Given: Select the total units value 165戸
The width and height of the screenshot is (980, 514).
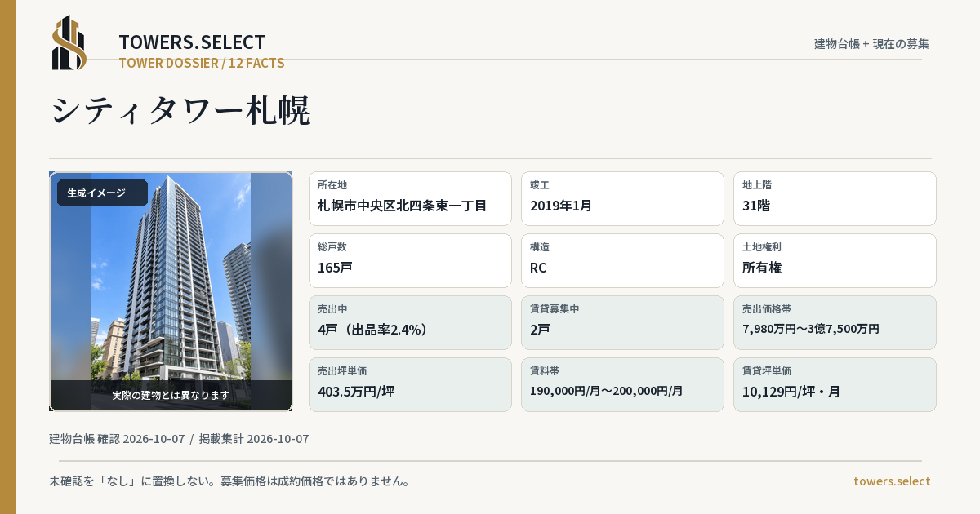Looking at the screenshot, I should [x=335, y=268].
